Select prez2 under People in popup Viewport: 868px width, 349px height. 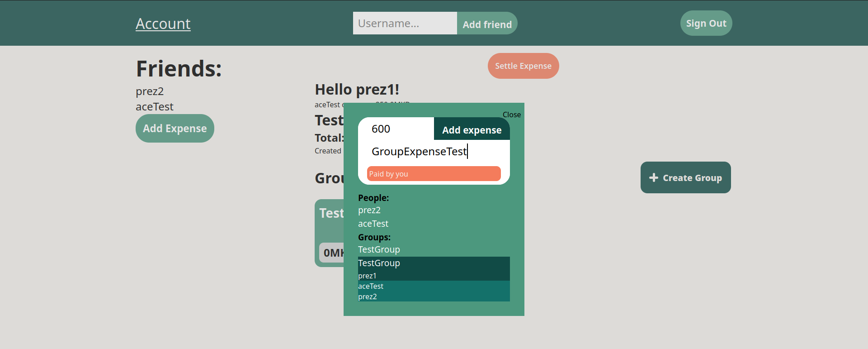click(369, 210)
